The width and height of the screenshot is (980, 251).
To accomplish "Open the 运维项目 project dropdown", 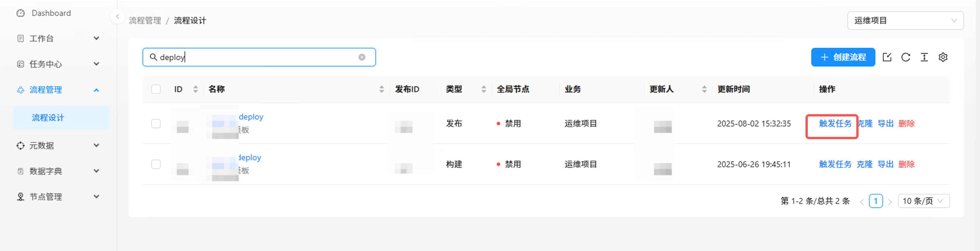I will coord(905,20).
